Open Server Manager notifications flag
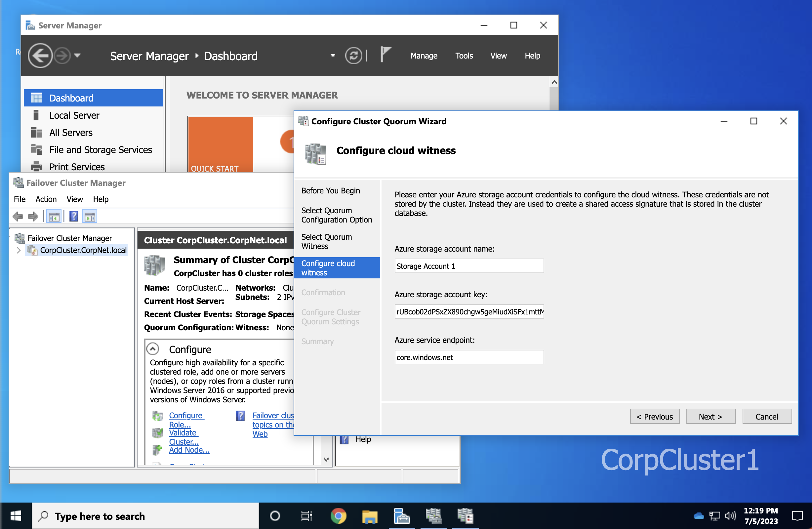The image size is (812, 529). 385,54
